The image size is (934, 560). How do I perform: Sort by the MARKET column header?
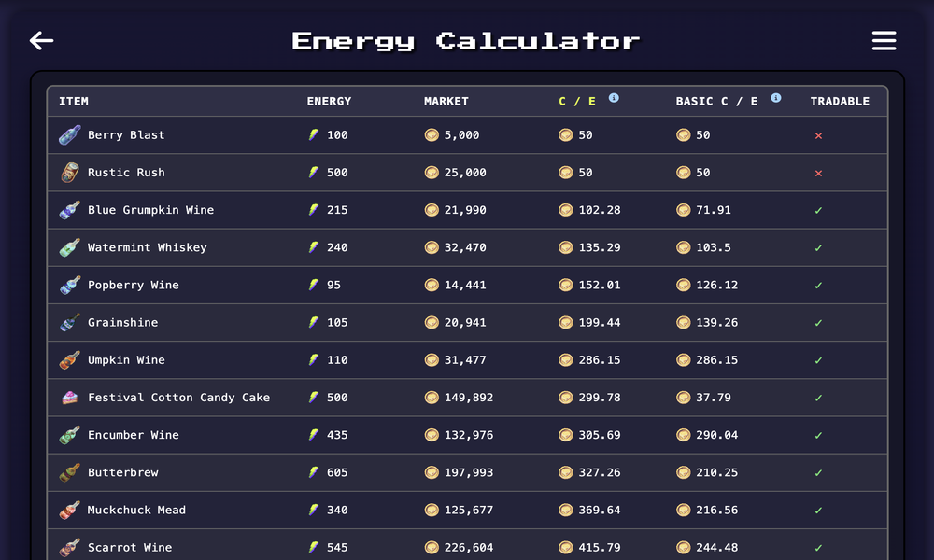click(446, 101)
